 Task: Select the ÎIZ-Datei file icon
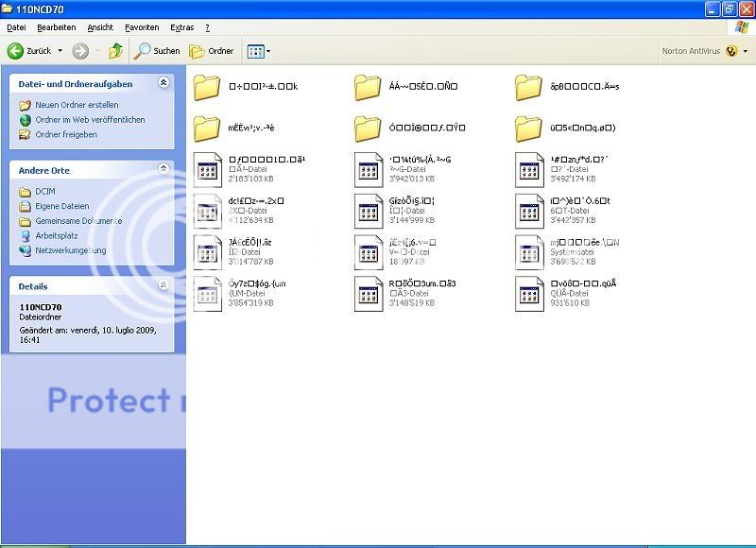pos(208,252)
